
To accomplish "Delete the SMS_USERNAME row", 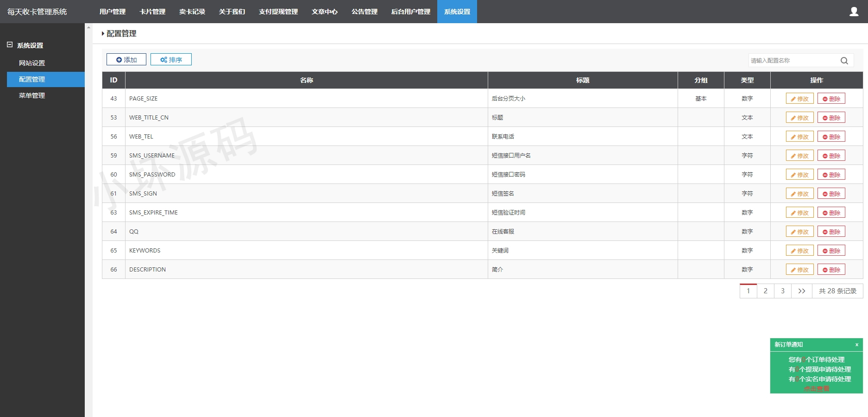I will (x=831, y=156).
